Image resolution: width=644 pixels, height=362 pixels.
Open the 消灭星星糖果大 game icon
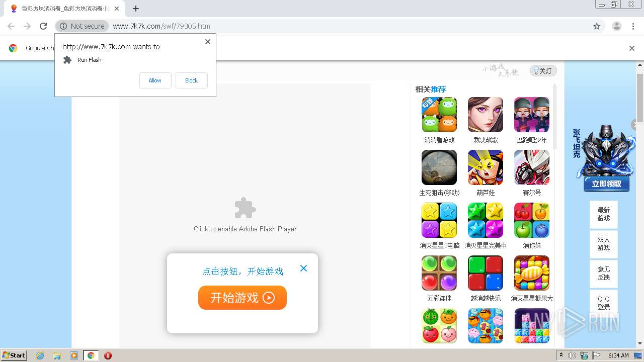[x=532, y=273]
